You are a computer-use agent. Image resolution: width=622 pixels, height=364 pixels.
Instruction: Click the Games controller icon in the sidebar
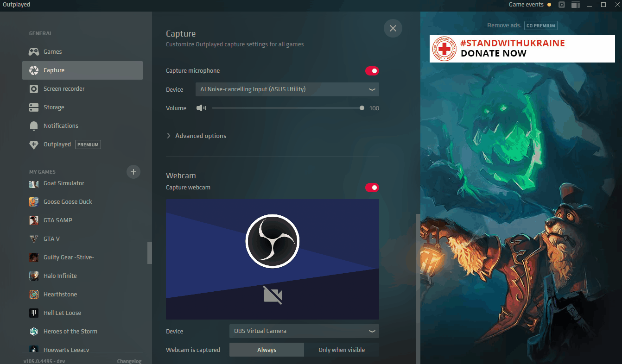[34, 52]
